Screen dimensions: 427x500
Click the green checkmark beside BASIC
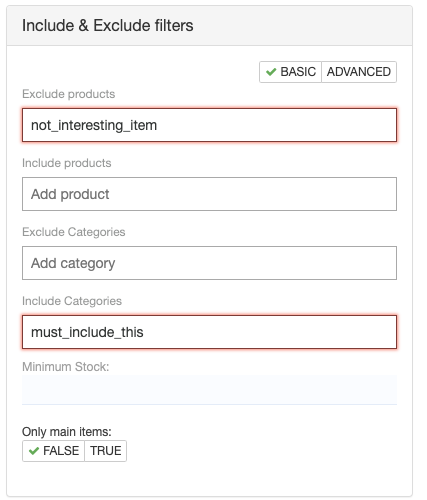(x=271, y=72)
